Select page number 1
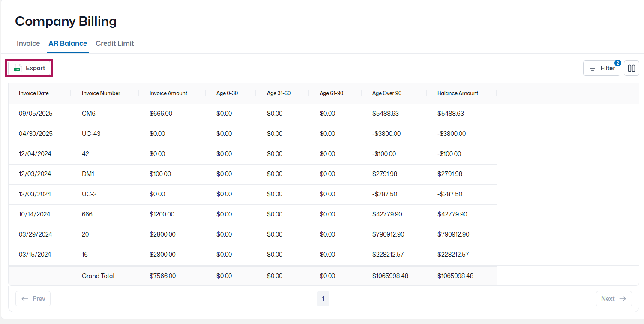 tap(323, 299)
